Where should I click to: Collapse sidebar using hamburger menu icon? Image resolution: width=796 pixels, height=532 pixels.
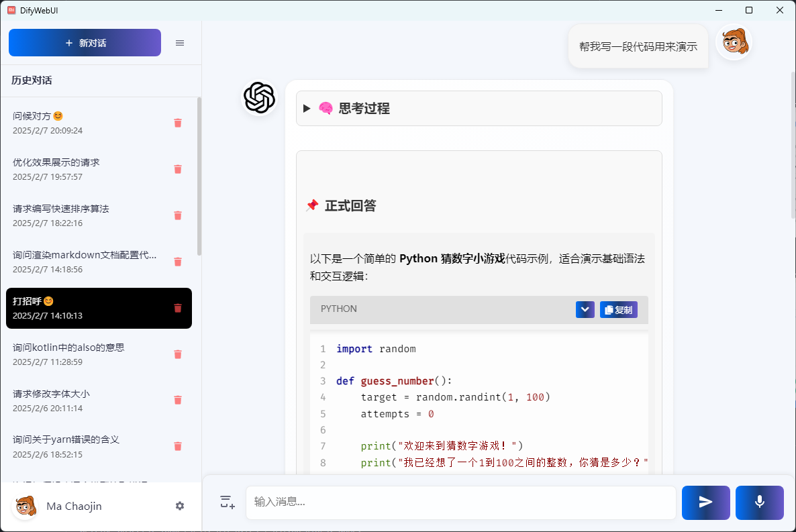click(180, 43)
